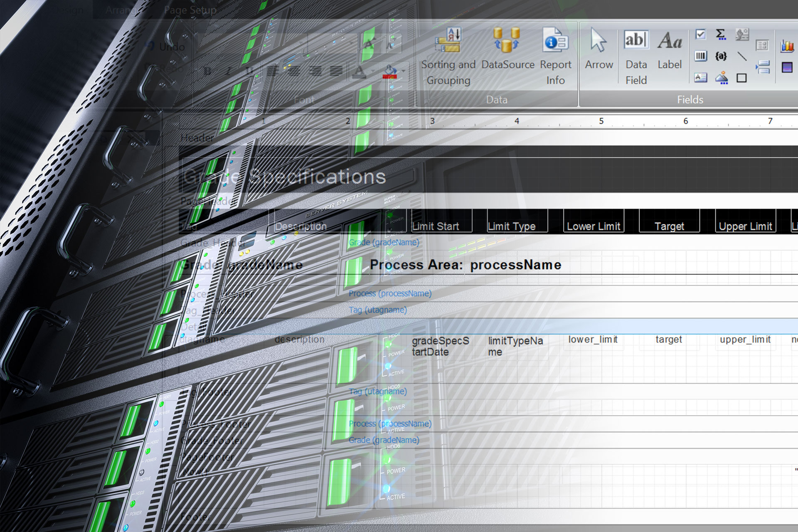Image resolution: width=798 pixels, height=532 pixels.
Task: Click the red fill color bucket
Action: (x=390, y=72)
